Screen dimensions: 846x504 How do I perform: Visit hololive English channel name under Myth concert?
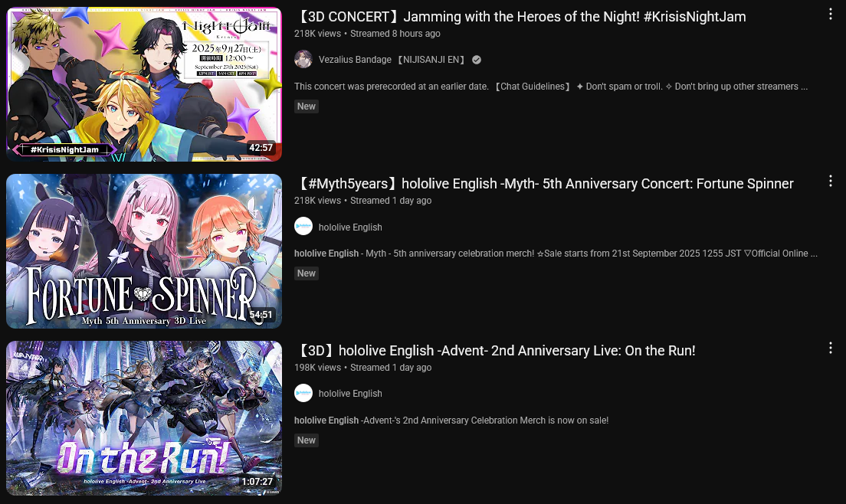tap(350, 227)
